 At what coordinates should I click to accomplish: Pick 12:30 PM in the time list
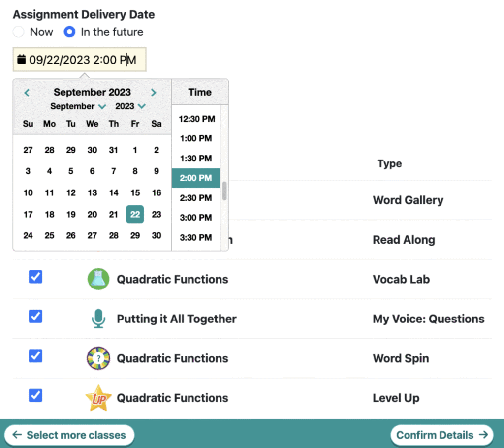[x=196, y=119]
